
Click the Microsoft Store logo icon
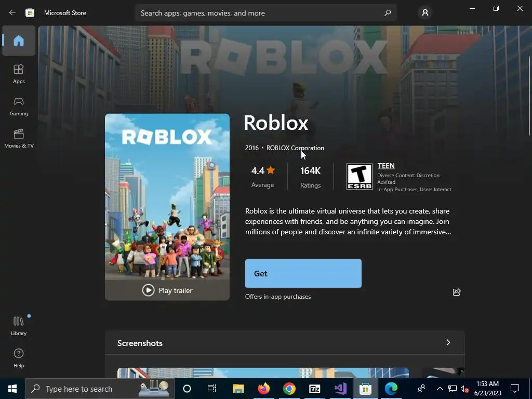click(30, 13)
